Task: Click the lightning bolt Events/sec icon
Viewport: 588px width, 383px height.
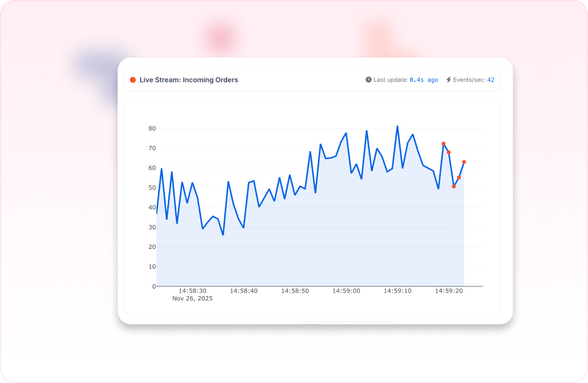Action: (448, 80)
